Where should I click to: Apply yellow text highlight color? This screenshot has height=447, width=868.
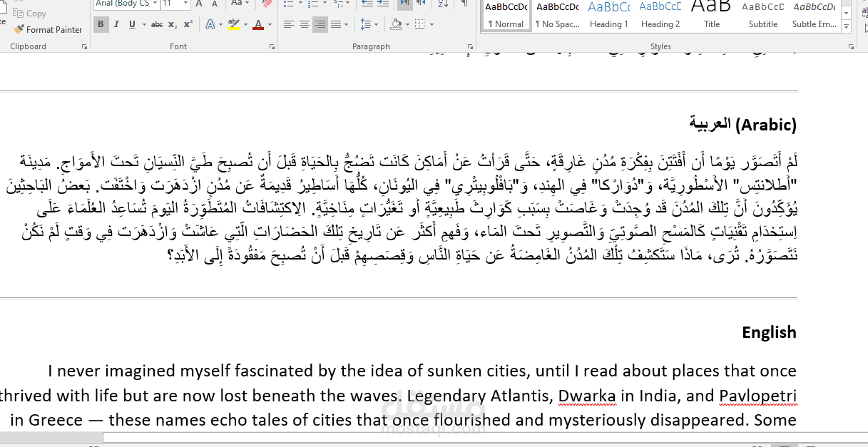[x=233, y=24]
